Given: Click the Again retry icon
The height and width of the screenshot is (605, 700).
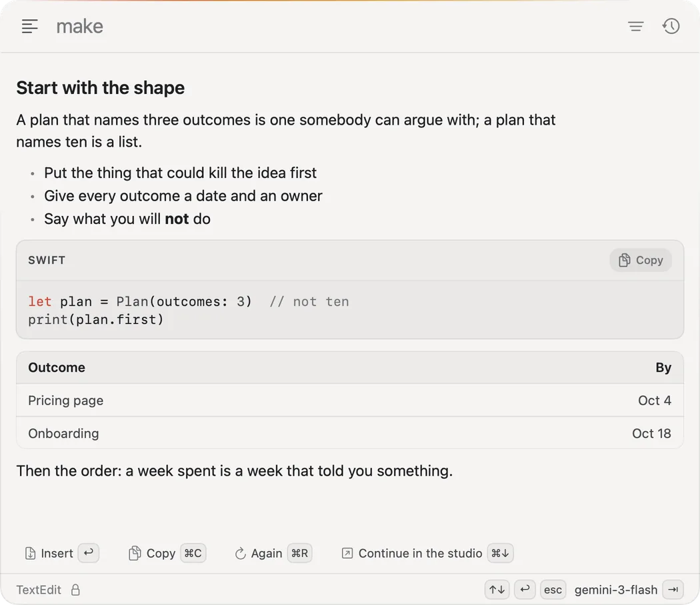Looking at the screenshot, I should [240, 553].
